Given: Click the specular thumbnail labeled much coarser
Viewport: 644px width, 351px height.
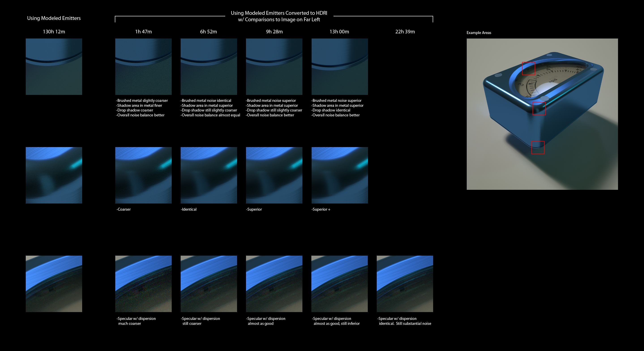Looking at the screenshot, I should click(143, 283).
